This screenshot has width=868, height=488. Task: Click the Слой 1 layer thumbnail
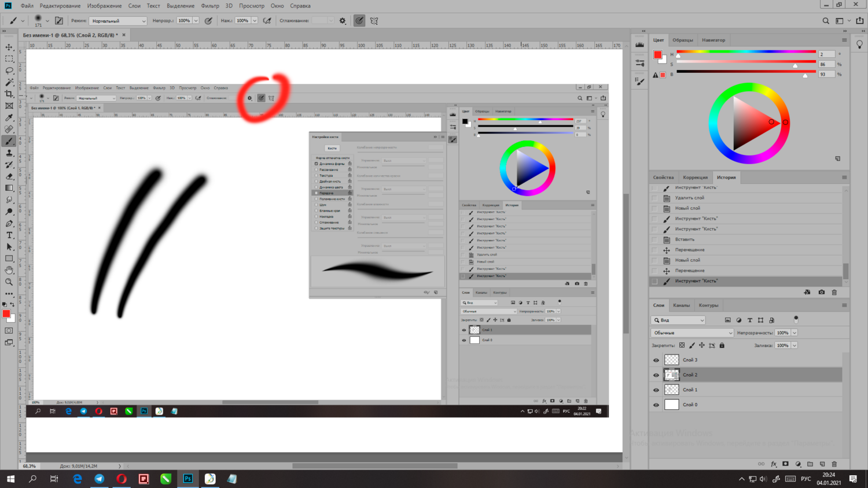coord(671,390)
